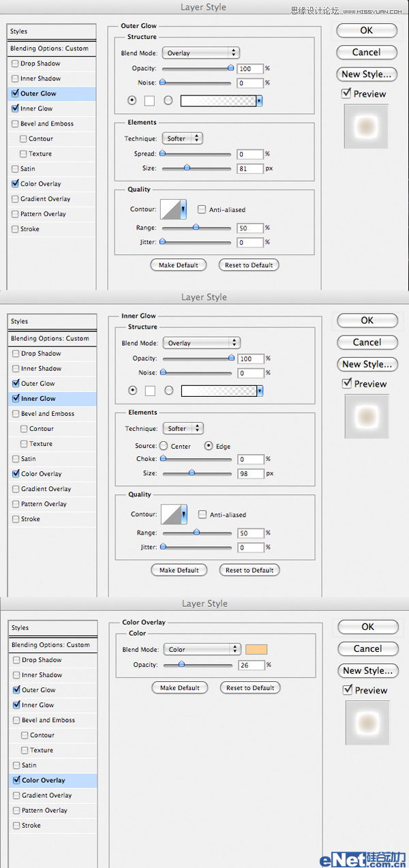Click the Size value field showing 81
The height and width of the screenshot is (868, 409).
pos(250,168)
